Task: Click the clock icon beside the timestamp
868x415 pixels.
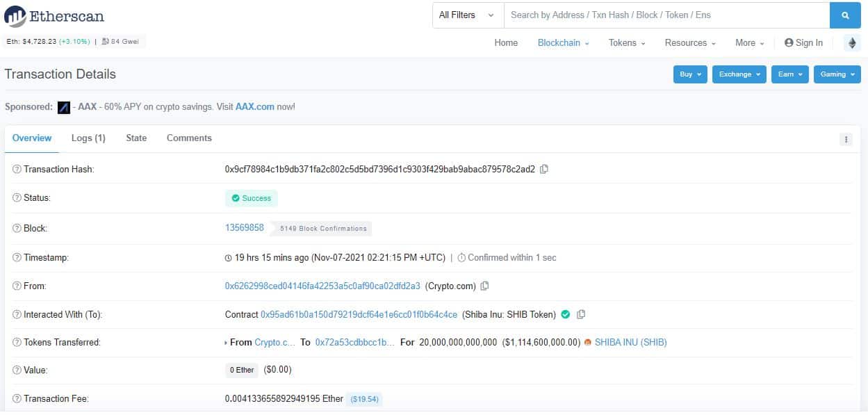Action: [229, 258]
